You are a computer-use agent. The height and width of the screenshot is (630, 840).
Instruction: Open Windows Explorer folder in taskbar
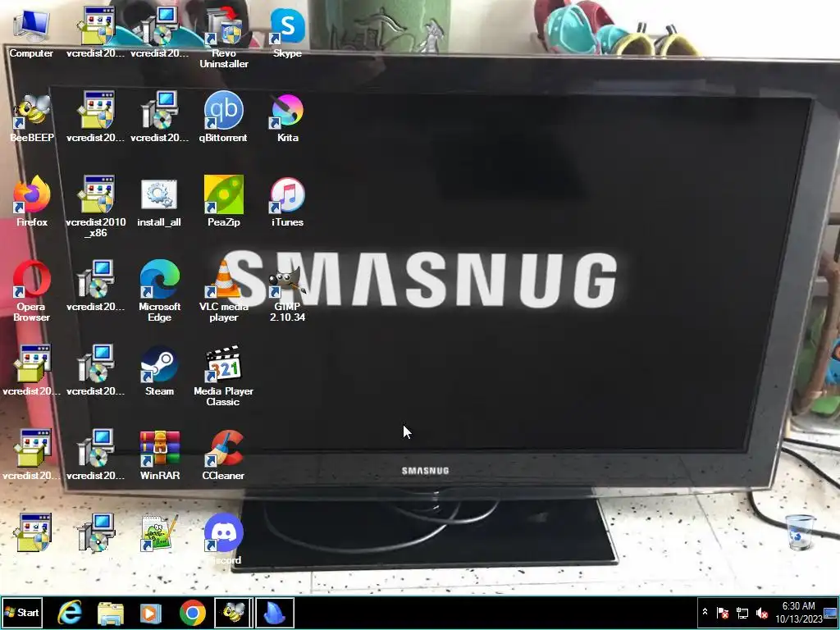point(111,613)
